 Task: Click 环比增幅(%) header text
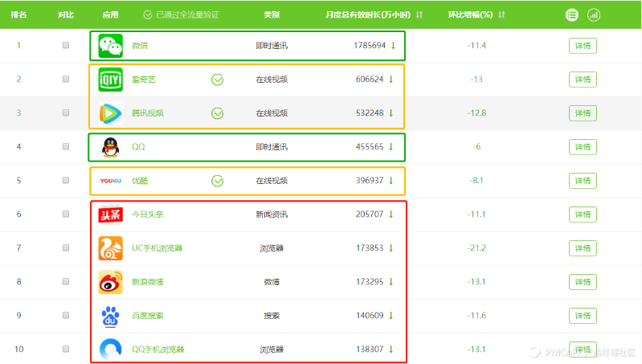(470, 14)
